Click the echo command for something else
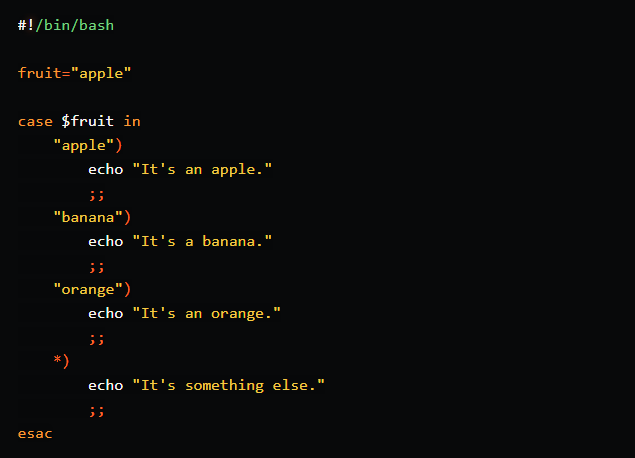The width and height of the screenshot is (635, 458). click(106, 386)
